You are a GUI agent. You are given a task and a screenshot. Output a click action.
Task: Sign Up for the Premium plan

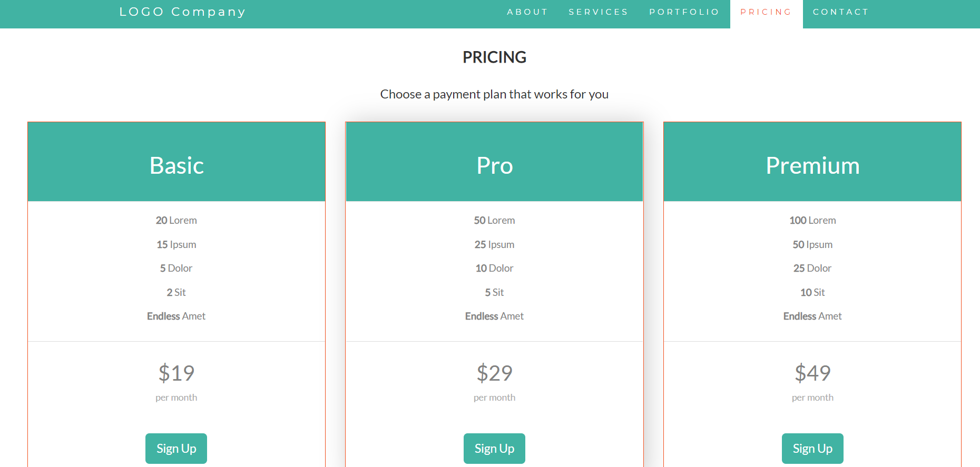pos(812,448)
